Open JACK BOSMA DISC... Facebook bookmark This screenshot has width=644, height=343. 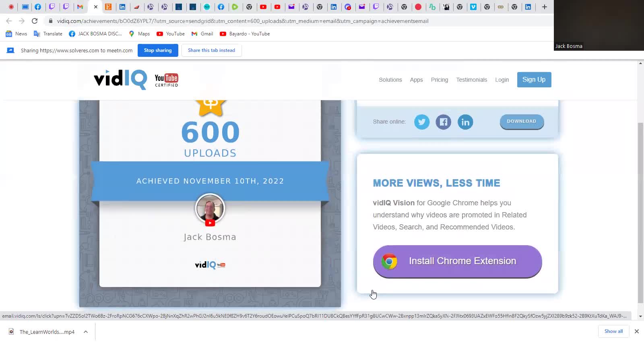(95, 34)
